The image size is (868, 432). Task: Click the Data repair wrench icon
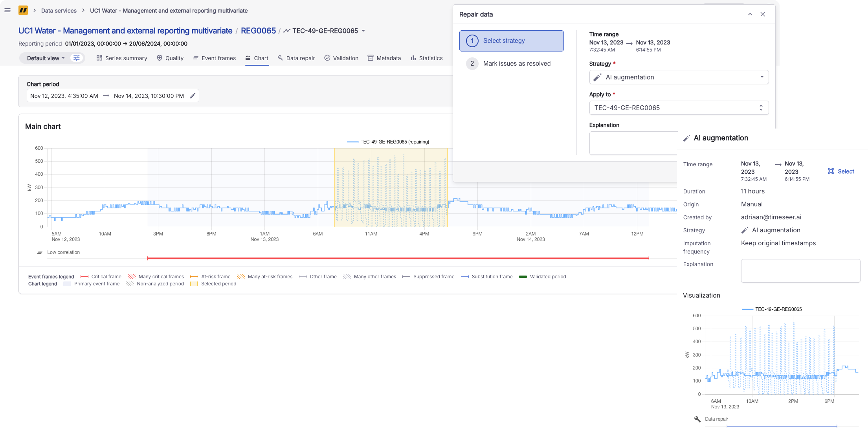coord(697,419)
